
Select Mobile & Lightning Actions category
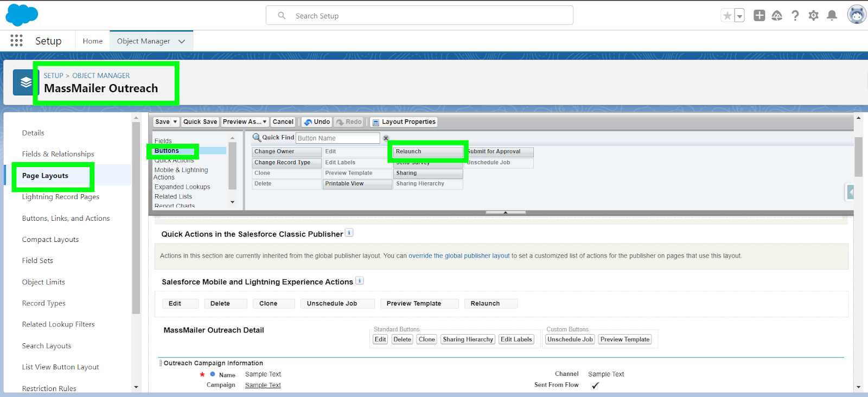[x=181, y=174]
